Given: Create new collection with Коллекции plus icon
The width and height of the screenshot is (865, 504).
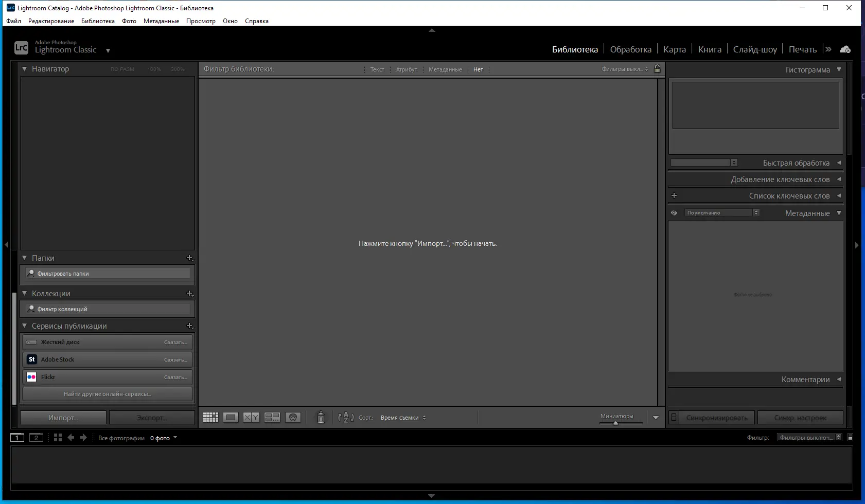Looking at the screenshot, I should [x=190, y=294].
